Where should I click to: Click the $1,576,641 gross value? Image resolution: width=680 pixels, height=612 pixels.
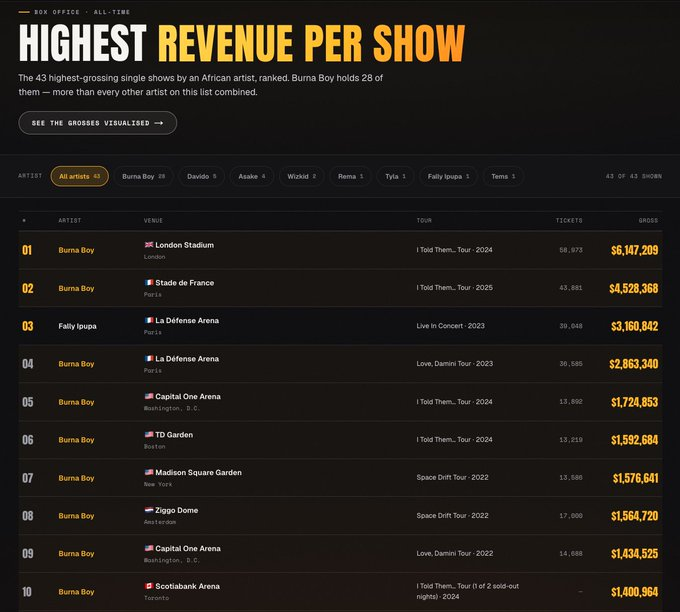point(635,478)
